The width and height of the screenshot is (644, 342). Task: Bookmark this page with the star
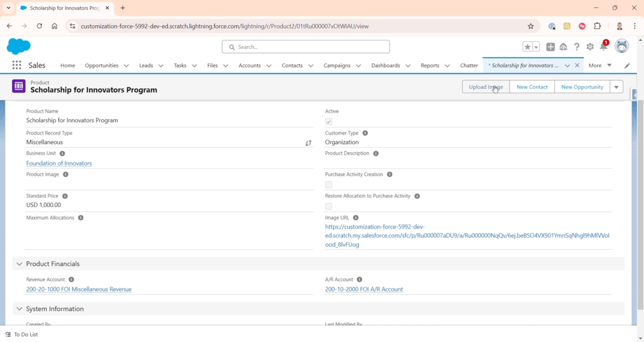pyautogui.click(x=530, y=26)
